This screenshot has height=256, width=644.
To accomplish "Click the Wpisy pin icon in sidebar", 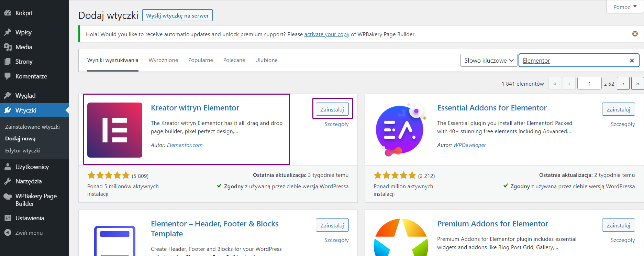I will click(8, 32).
